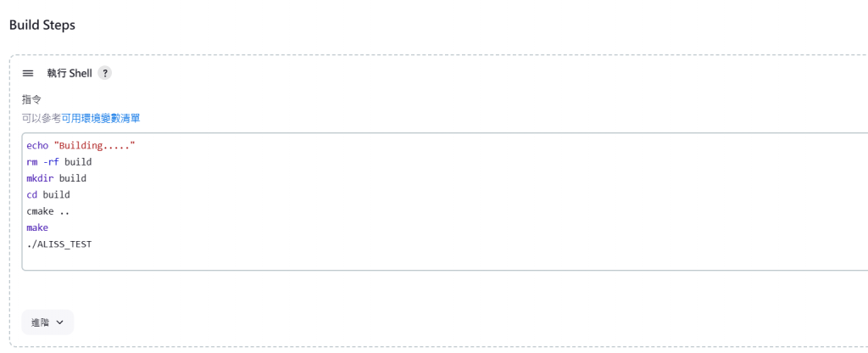Open the 可用環境變數清單 link

101,118
